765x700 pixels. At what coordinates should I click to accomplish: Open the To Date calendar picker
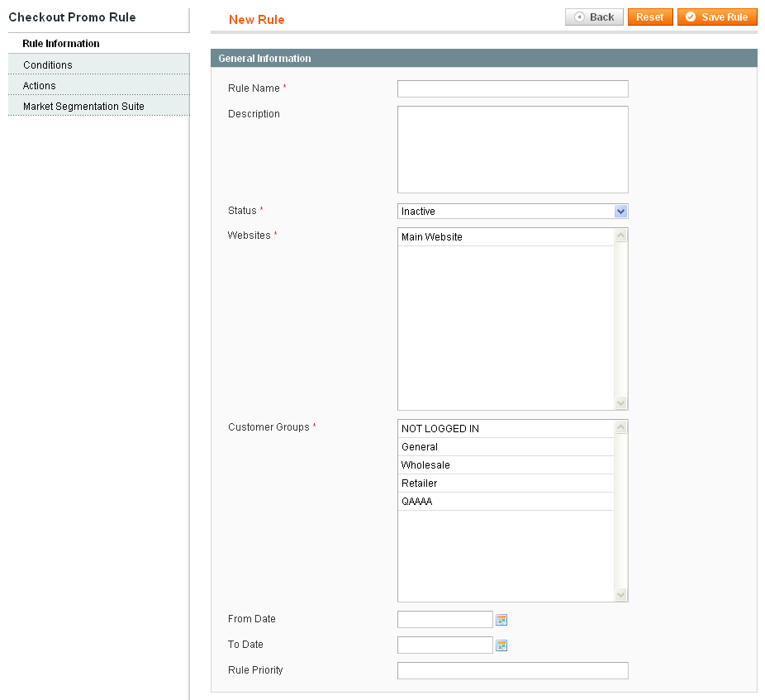pyautogui.click(x=501, y=645)
